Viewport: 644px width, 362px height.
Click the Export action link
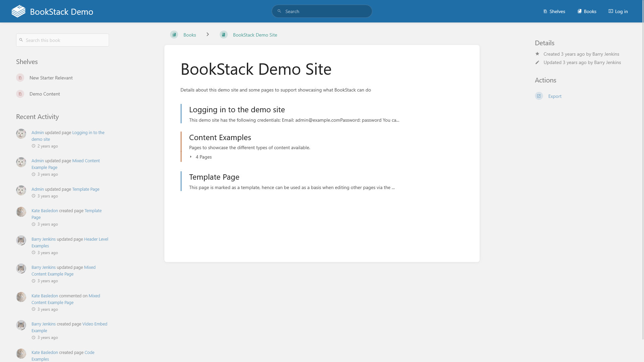pyautogui.click(x=555, y=96)
